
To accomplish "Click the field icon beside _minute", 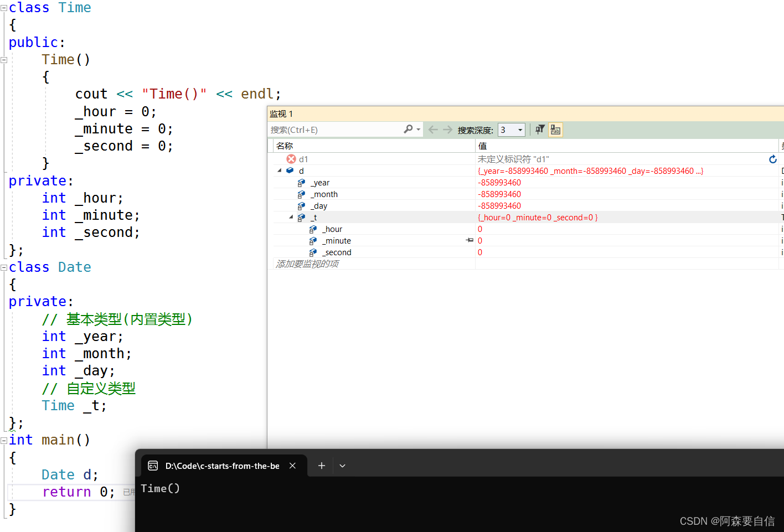I will tap(313, 241).
